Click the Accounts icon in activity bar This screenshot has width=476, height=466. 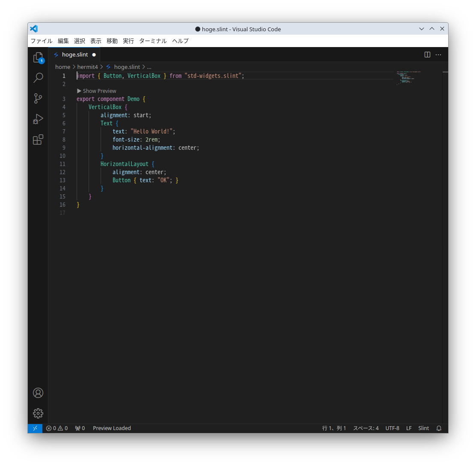(x=38, y=393)
